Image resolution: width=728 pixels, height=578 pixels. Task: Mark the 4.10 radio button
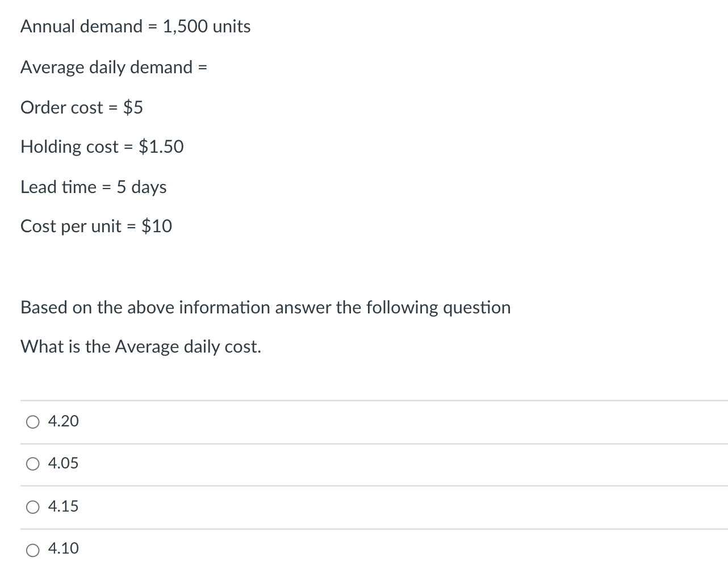(33, 549)
